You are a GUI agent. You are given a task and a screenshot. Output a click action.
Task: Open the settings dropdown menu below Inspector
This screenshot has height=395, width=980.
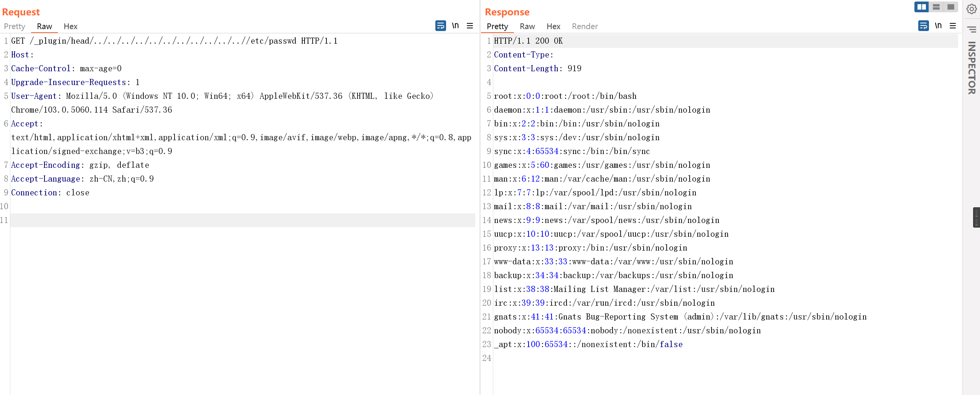tap(972, 30)
